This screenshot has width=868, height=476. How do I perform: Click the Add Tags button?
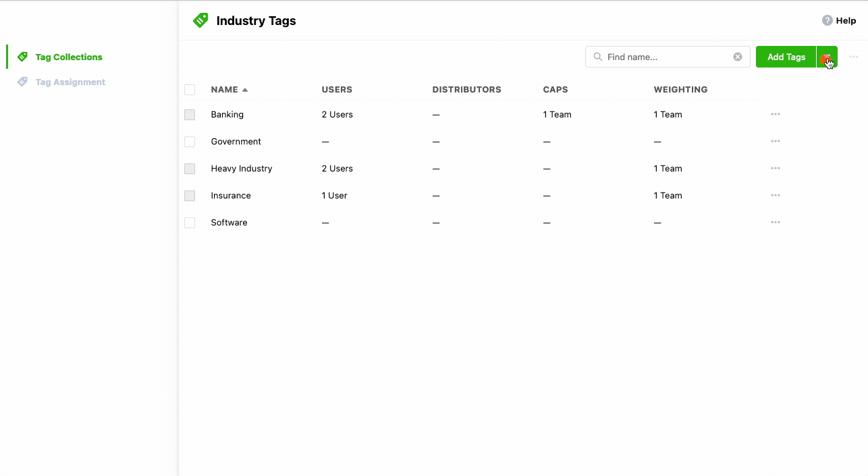click(x=786, y=57)
